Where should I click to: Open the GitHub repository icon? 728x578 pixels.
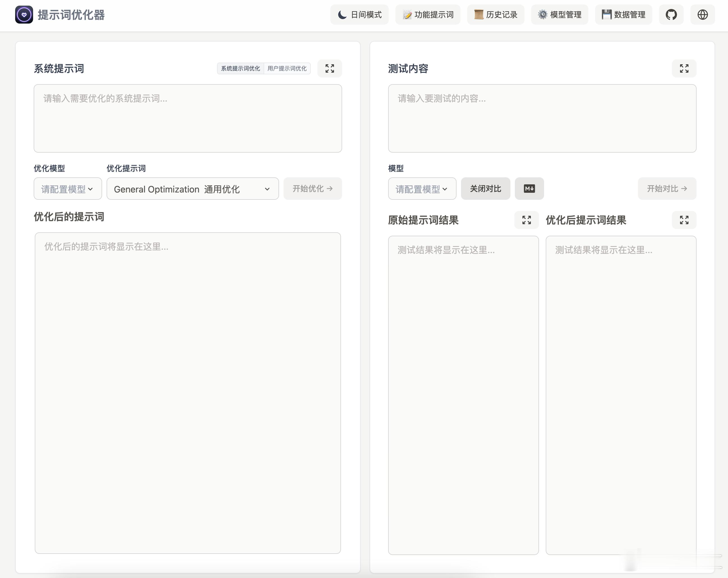(671, 15)
